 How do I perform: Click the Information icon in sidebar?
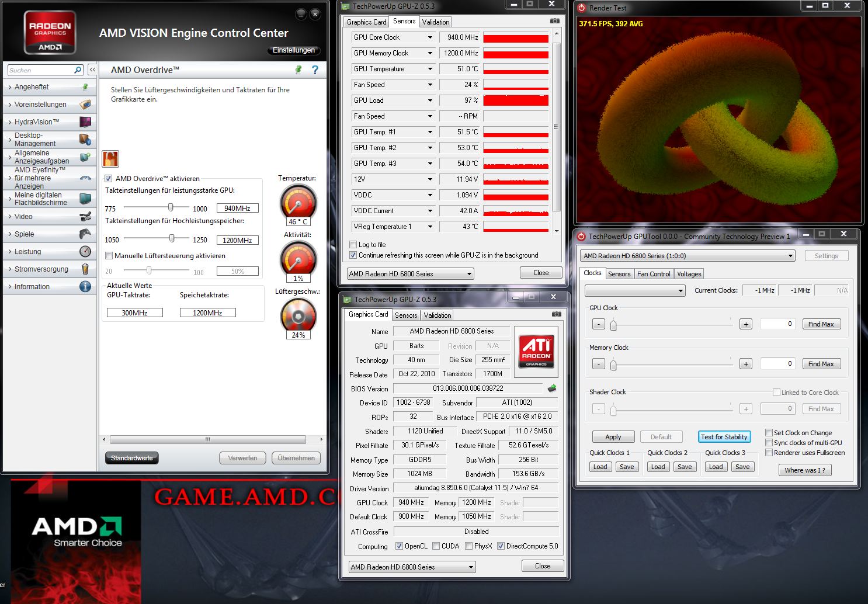click(x=85, y=287)
